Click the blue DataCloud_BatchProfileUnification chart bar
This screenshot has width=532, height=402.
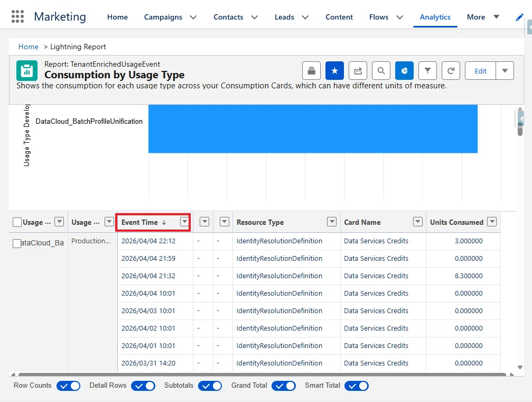pyautogui.click(x=313, y=129)
